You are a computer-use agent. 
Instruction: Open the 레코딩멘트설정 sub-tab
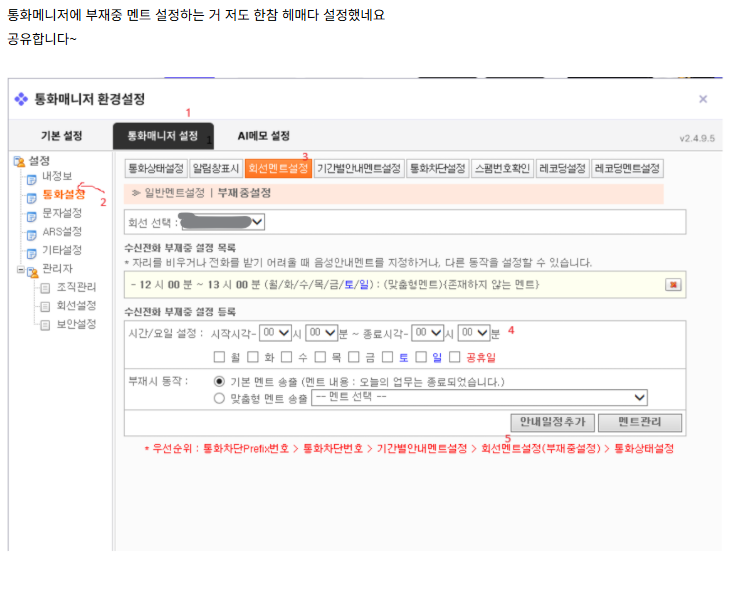[627, 168]
